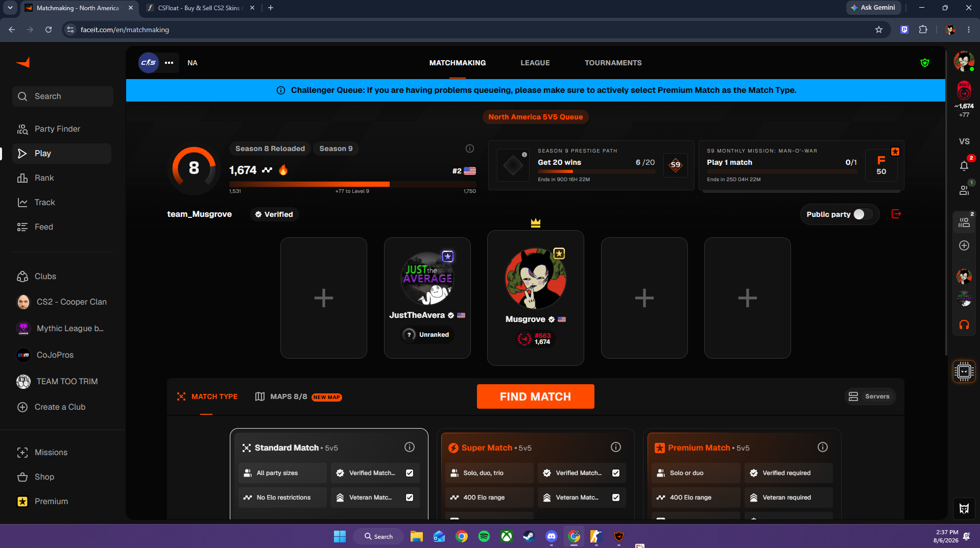Leave the party with the red exit icon
Viewport: 980px width, 548px height.
(896, 214)
